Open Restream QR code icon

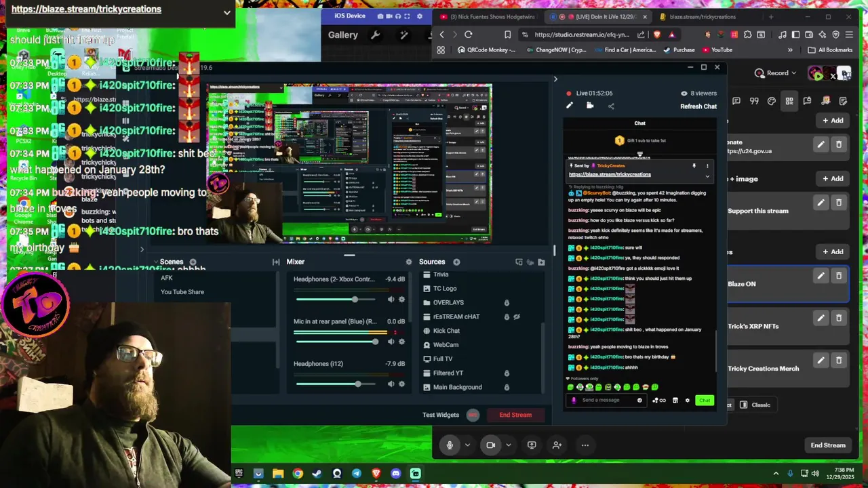click(x=789, y=101)
